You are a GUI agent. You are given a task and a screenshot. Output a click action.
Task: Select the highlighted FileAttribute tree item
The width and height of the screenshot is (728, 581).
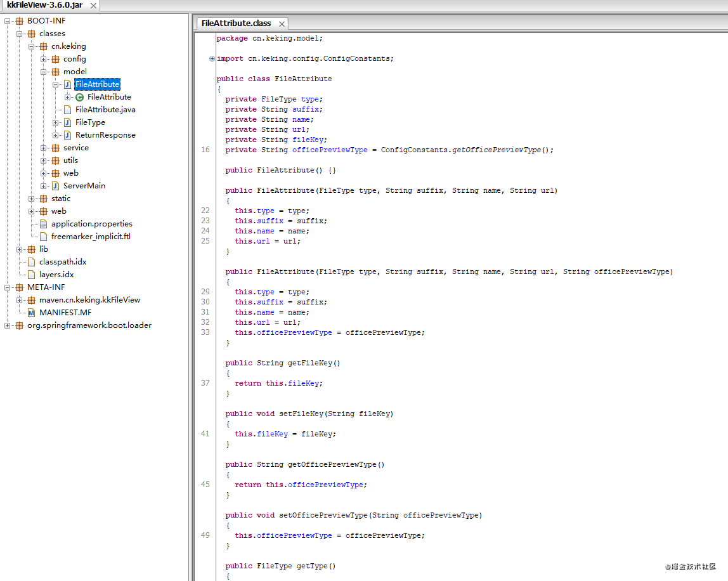click(98, 84)
